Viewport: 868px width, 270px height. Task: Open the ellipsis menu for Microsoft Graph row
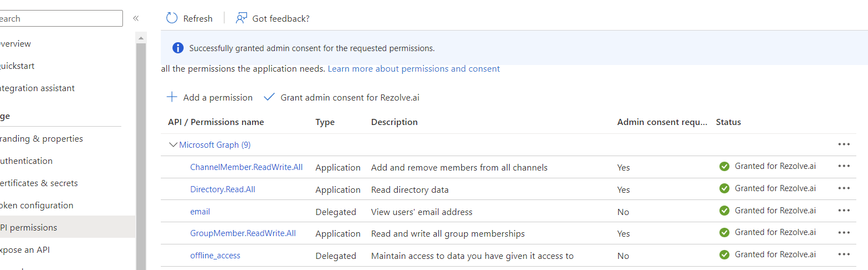[844, 144]
